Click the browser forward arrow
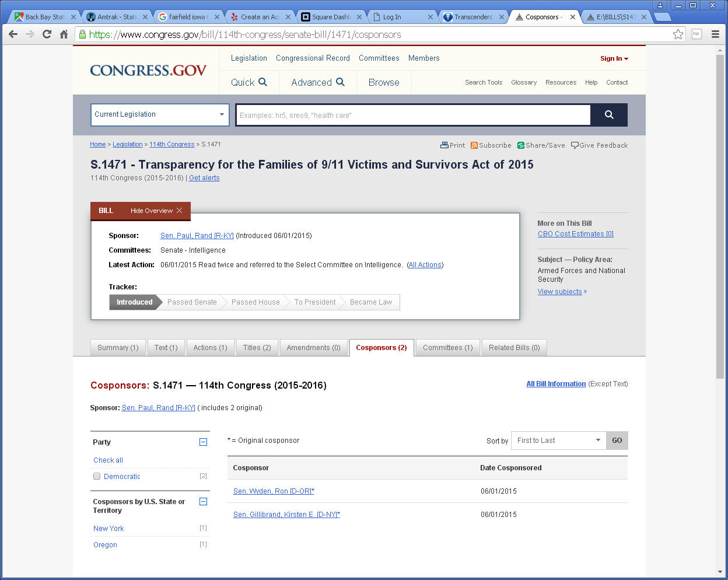 coord(30,34)
